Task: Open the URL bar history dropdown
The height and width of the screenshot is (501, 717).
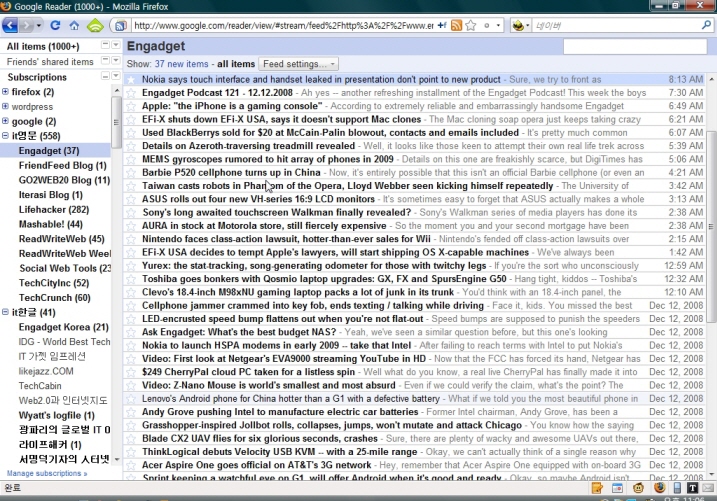Action: pyautogui.click(x=498, y=26)
